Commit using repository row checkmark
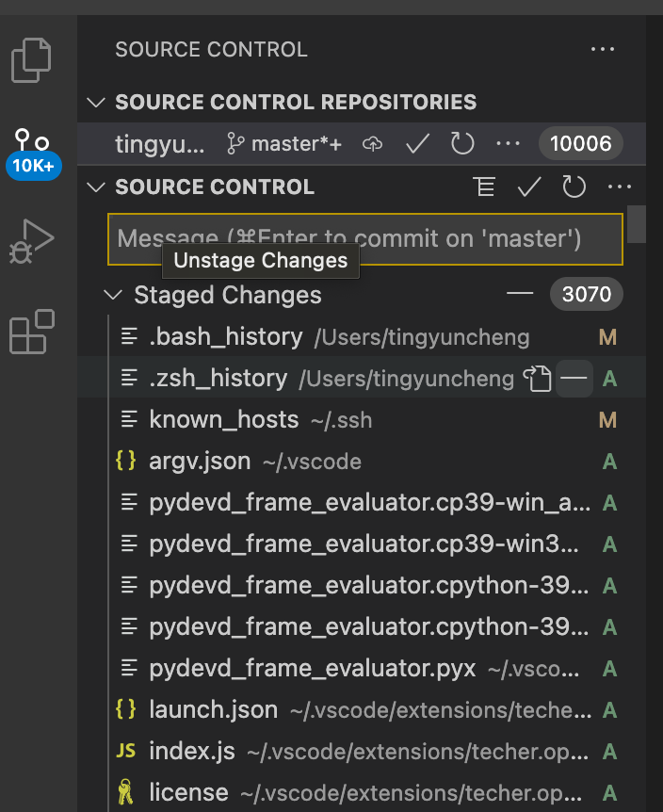 [417, 144]
